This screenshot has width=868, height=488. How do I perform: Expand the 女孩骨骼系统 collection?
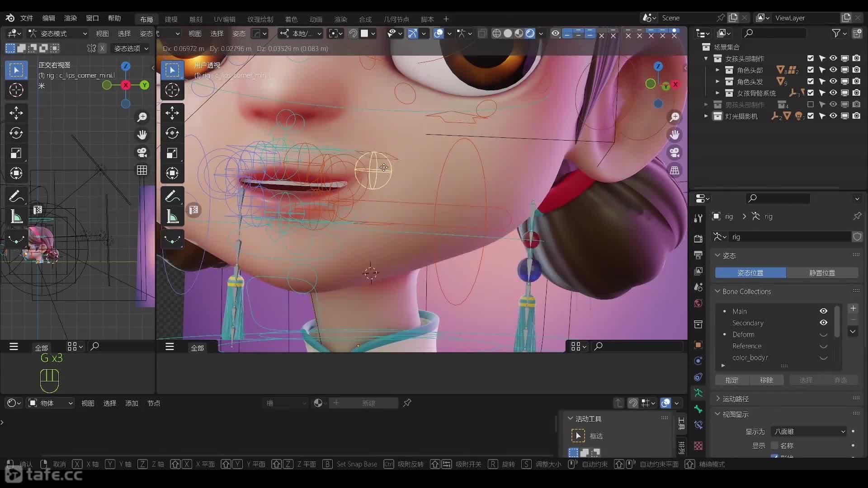click(x=717, y=93)
